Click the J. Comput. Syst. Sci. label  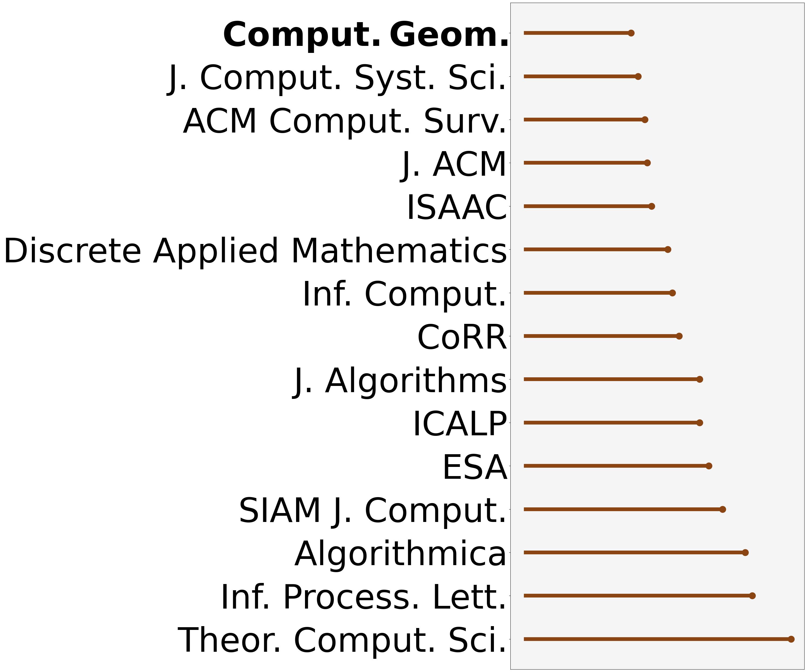(337, 78)
